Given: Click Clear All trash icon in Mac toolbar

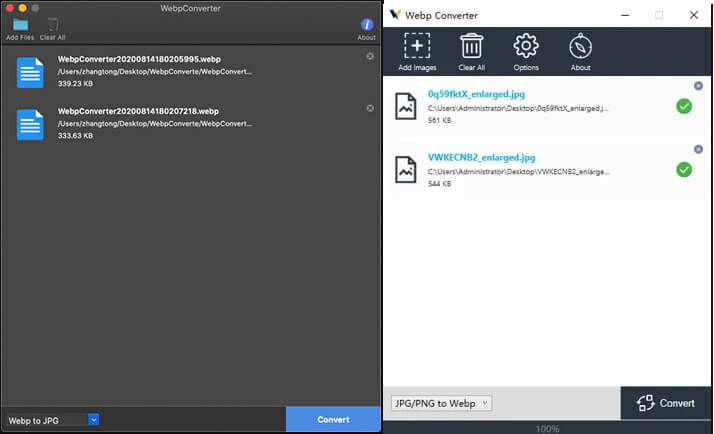Looking at the screenshot, I should 52,25.
